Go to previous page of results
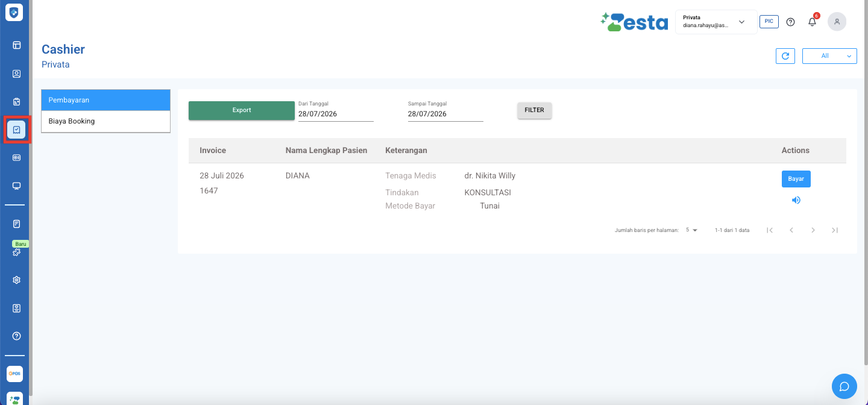This screenshot has width=868, height=405. coord(791,230)
